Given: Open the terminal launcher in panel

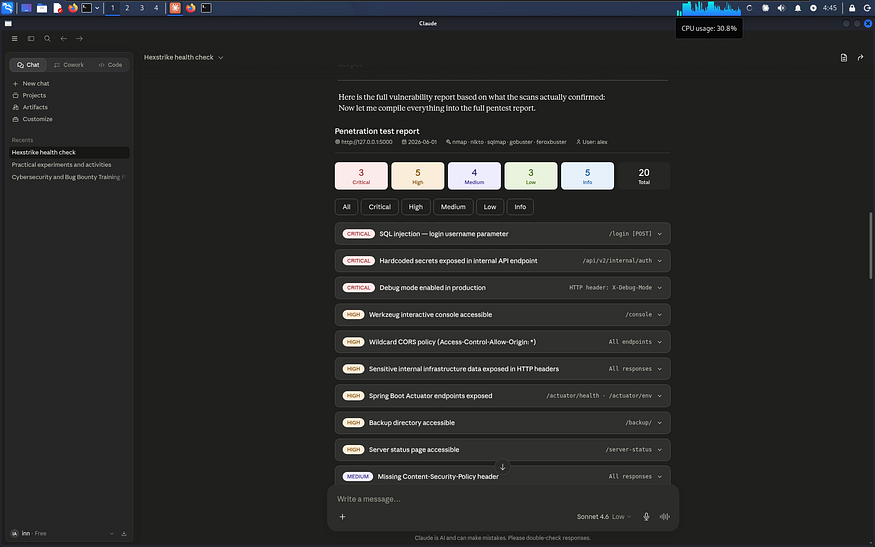Looking at the screenshot, I should pyautogui.click(x=86, y=8).
